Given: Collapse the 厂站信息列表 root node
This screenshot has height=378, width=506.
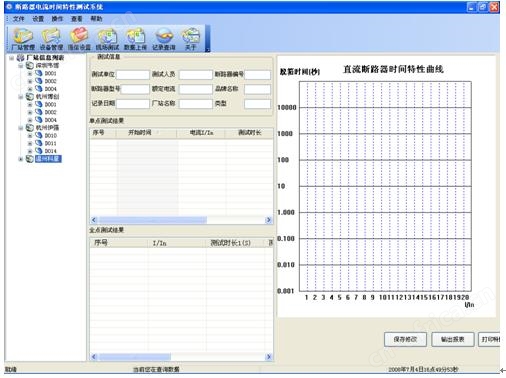Looking at the screenshot, I should click(12, 58).
